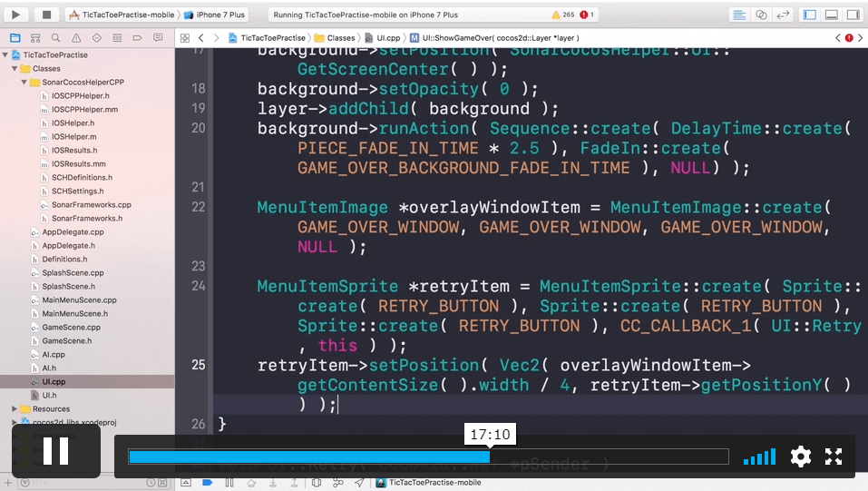Toggle the Utilities pane visibility
The image size is (868, 491).
coord(853,15)
